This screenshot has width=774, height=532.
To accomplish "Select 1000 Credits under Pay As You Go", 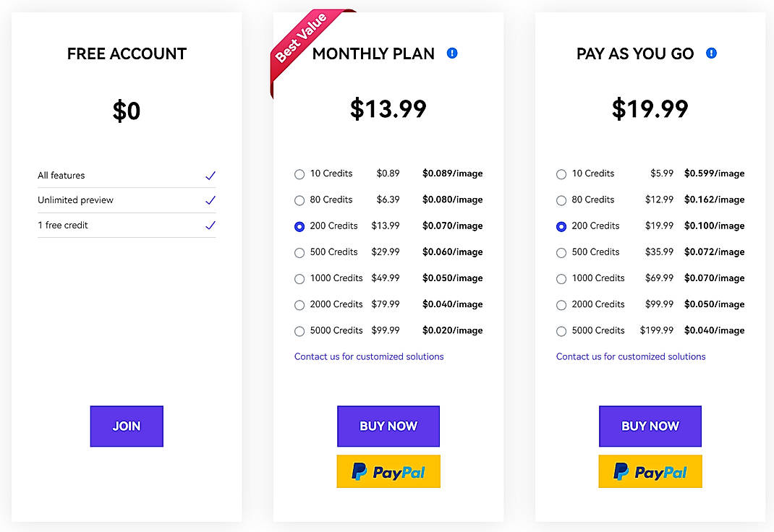I will click(561, 278).
